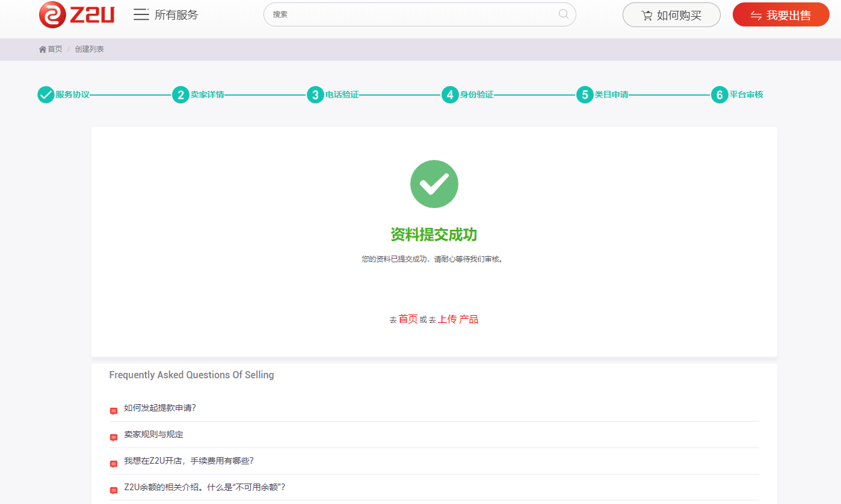Select step 3 电话验证 circle
The image size is (841, 504).
coord(315,95)
